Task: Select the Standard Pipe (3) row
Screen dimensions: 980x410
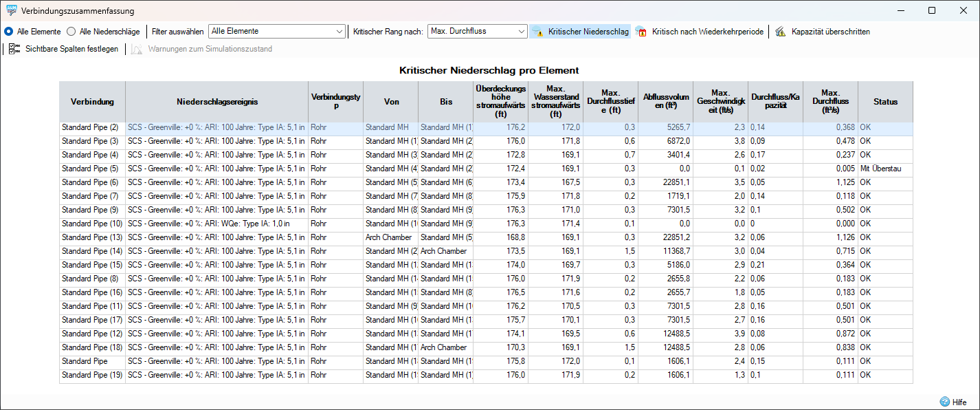Action: click(x=487, y=141)
